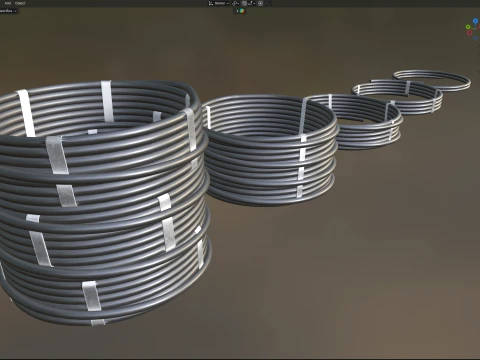Open the Add menu

[x=8, y=3]
